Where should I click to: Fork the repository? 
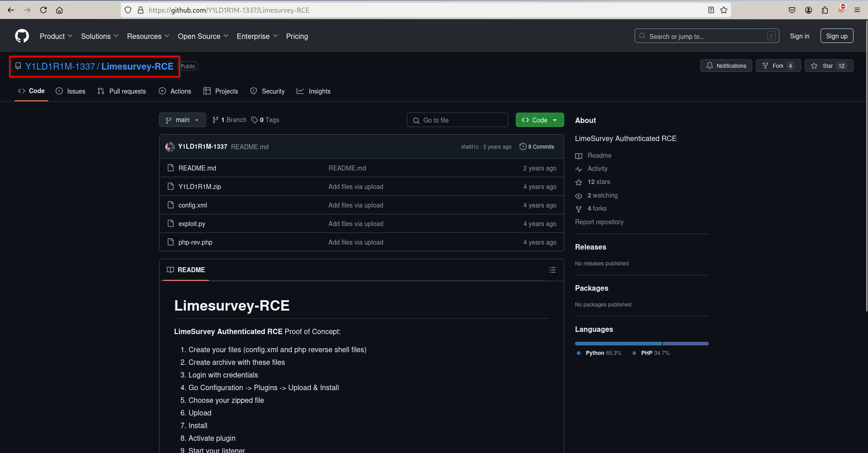(778, 66)
